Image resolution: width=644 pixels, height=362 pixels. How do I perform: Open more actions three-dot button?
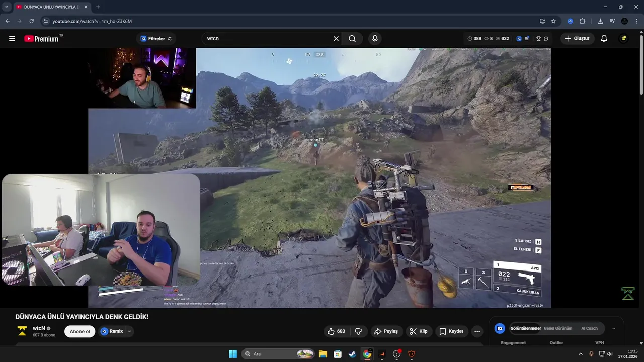[477, 331]
